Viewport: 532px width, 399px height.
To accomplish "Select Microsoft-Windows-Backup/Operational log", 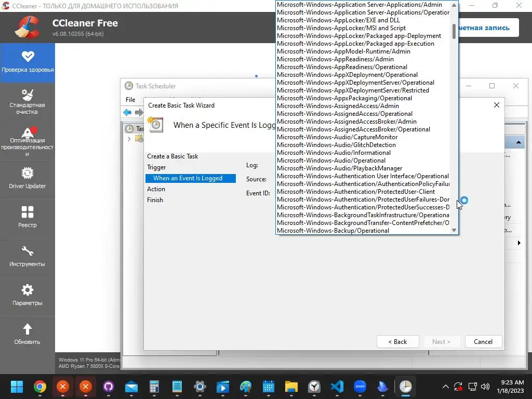I will click(363, 231).
